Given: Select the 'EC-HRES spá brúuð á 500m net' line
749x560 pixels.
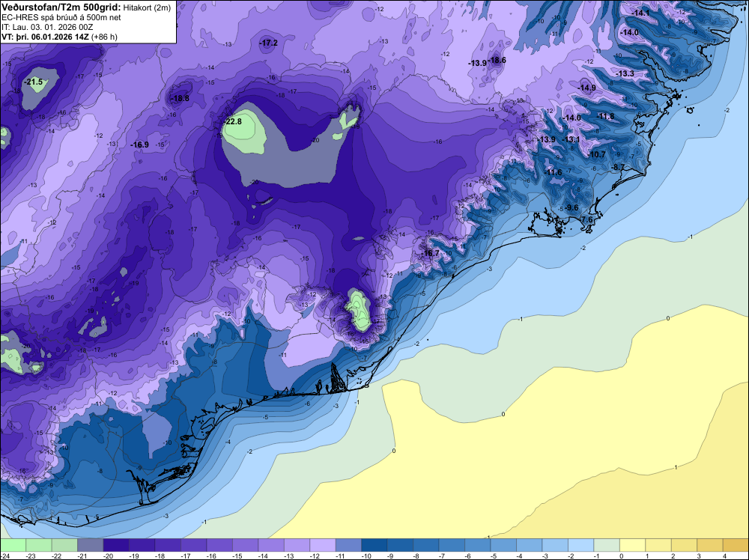Looking at the screenshot, I should tap(61, 17).
